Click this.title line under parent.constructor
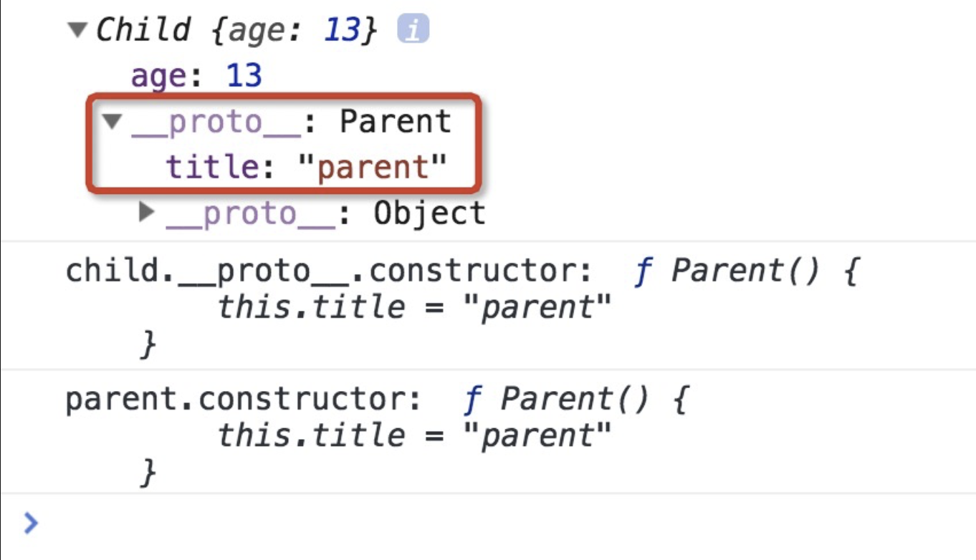This screenshot has width=976, height=560. [414, 435]
